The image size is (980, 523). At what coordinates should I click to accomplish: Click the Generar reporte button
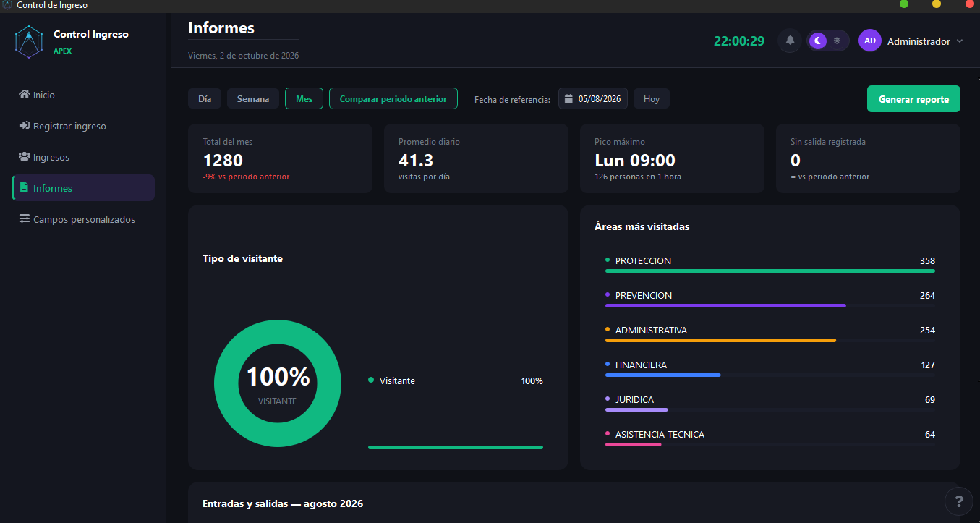[x=913, y=99]
